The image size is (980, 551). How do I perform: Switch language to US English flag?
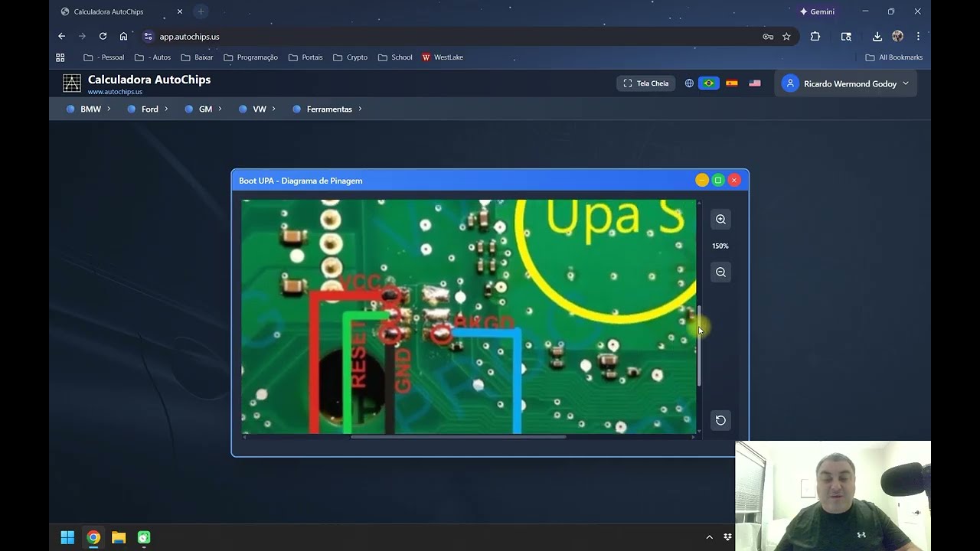[755, 83]
